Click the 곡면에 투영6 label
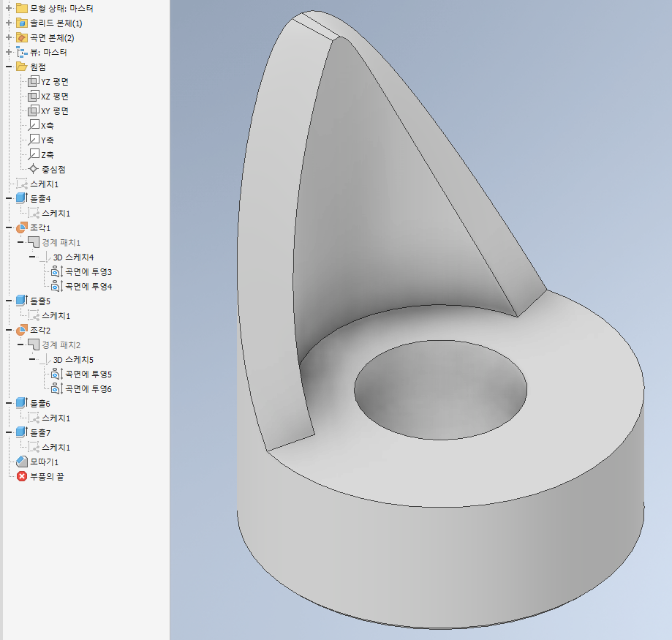 point(88,389)
